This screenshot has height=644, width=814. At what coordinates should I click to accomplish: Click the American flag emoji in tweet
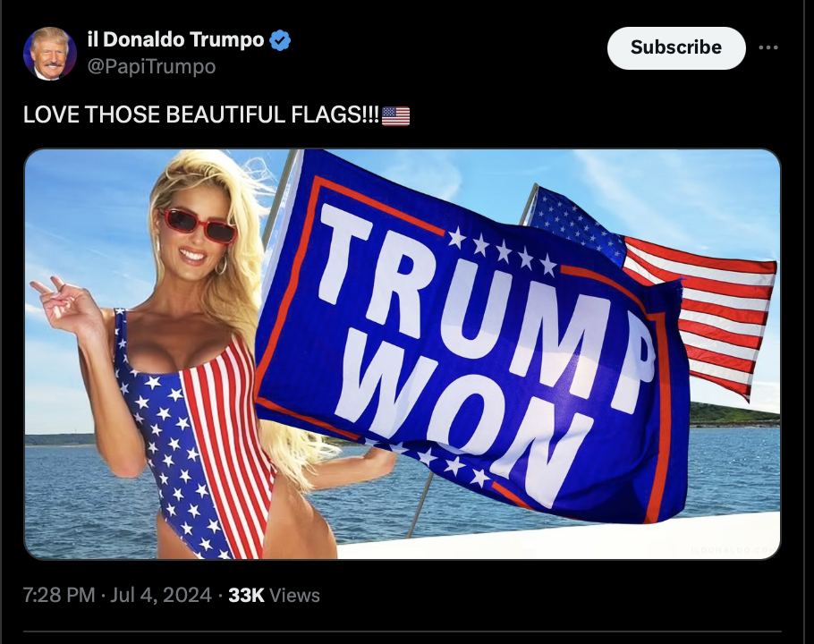(x=395, y=115)
